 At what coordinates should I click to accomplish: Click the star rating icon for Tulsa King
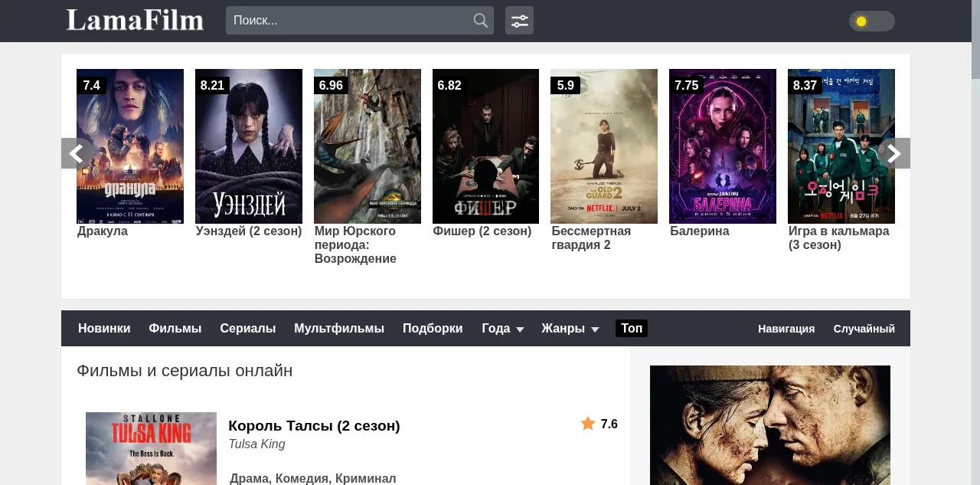(x=588, y=423)
